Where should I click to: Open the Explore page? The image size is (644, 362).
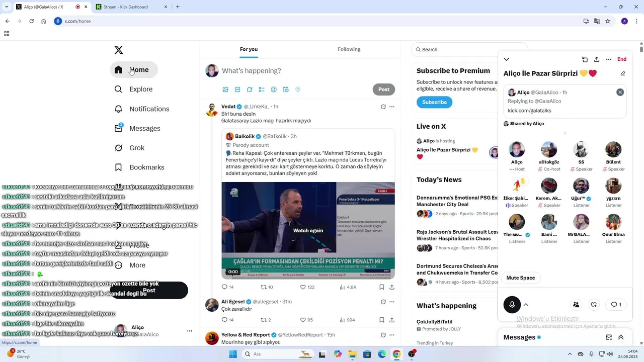[x=133, y=89]
